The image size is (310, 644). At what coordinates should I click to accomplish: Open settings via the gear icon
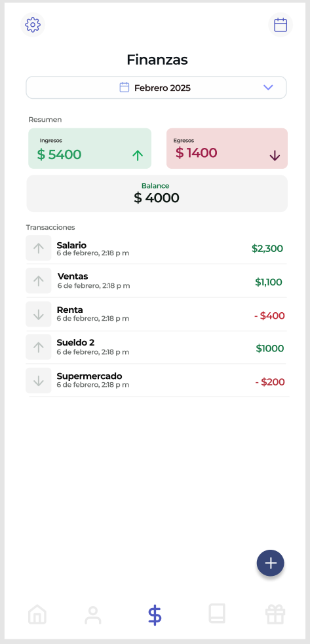33,25
